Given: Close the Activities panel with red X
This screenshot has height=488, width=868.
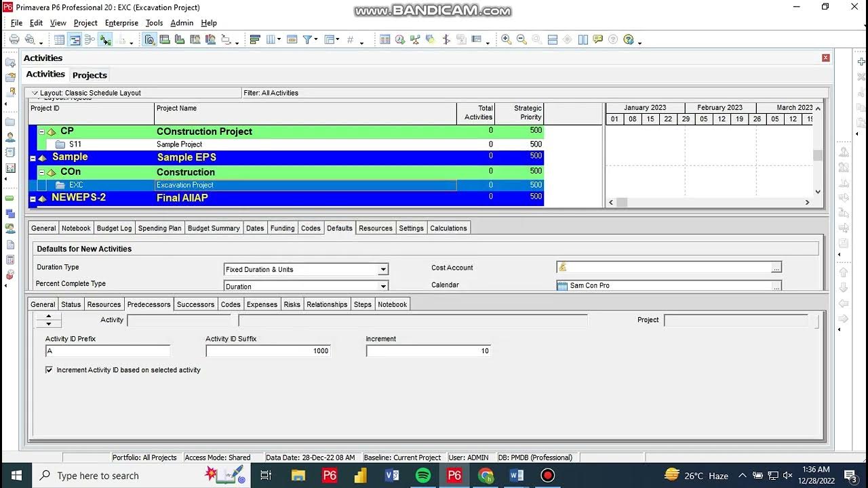Looking at the screenshot, I should (826, 58).
